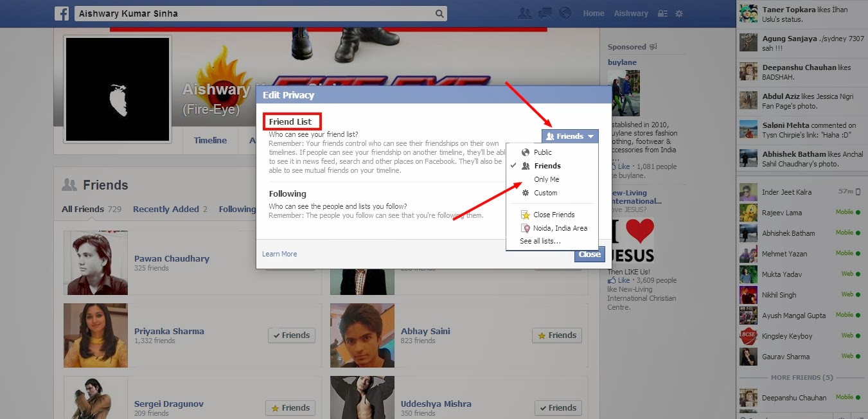Click Custom gear icon in dropdown
This screenshot has height=419, width=868.
[526, 193]
